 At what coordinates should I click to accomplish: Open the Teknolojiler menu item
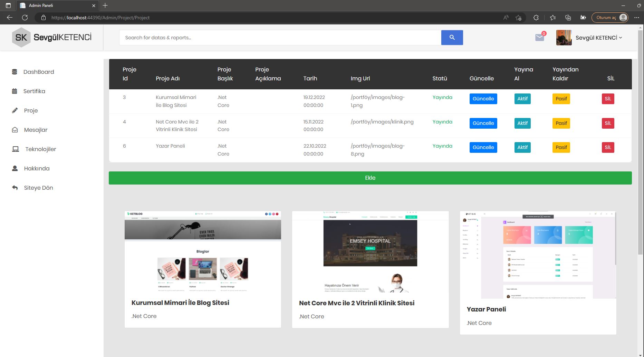point(40,149)
